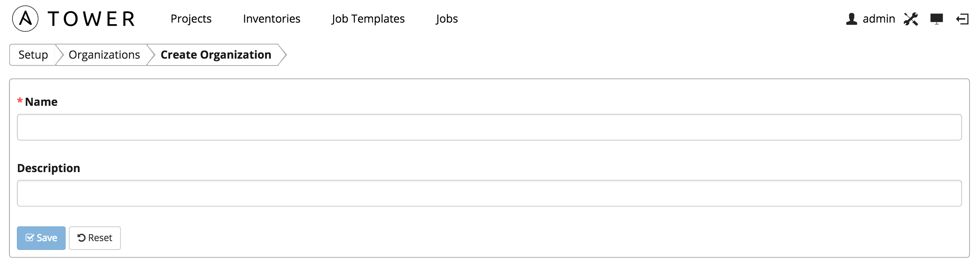
Task: Navigate to the Jobs tab
Action: (x=447, y=19)
